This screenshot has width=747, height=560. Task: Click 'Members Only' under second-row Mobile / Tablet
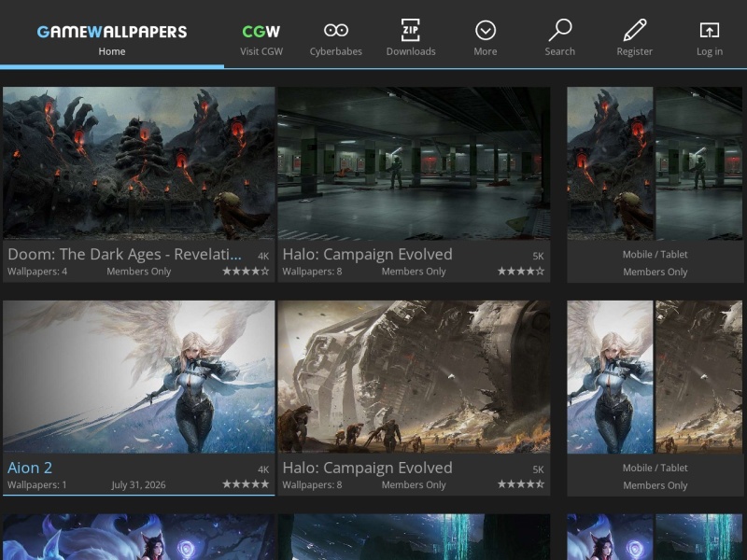[x=655, y=485]
